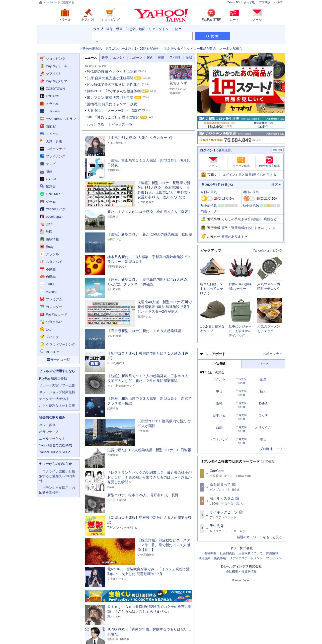This screenshot has height=644, width=322.
Task: Click the 天気・災害 icon in the sidebar
Action: (x=42, y=141)
